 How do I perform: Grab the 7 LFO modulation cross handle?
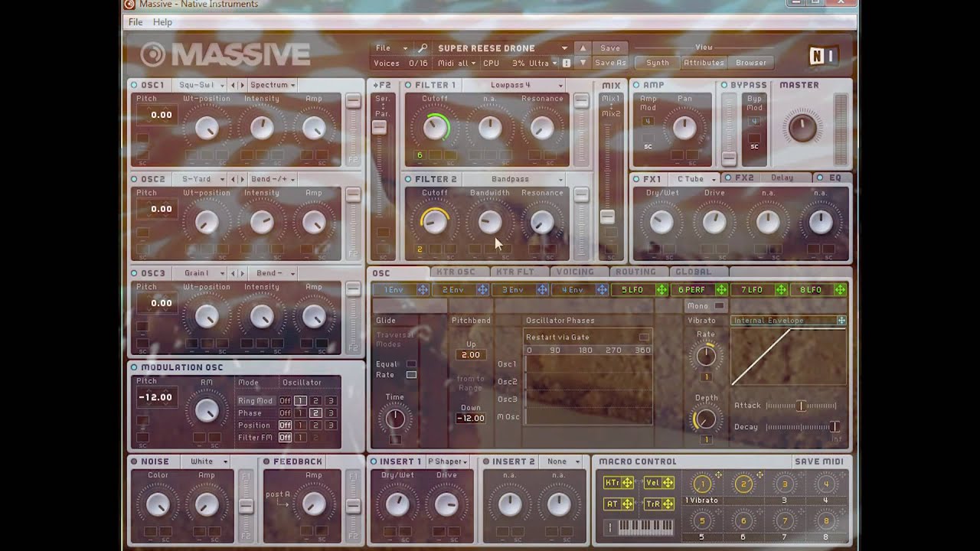click(781, 290)
